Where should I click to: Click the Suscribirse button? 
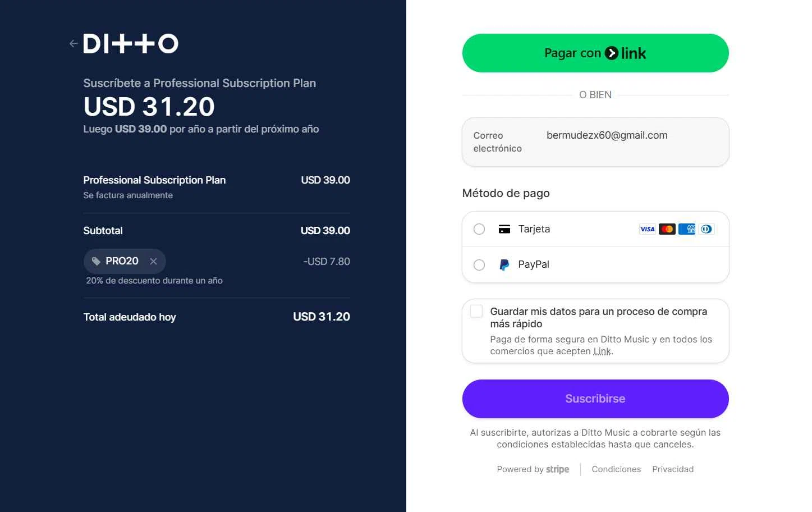click(595, 399)
